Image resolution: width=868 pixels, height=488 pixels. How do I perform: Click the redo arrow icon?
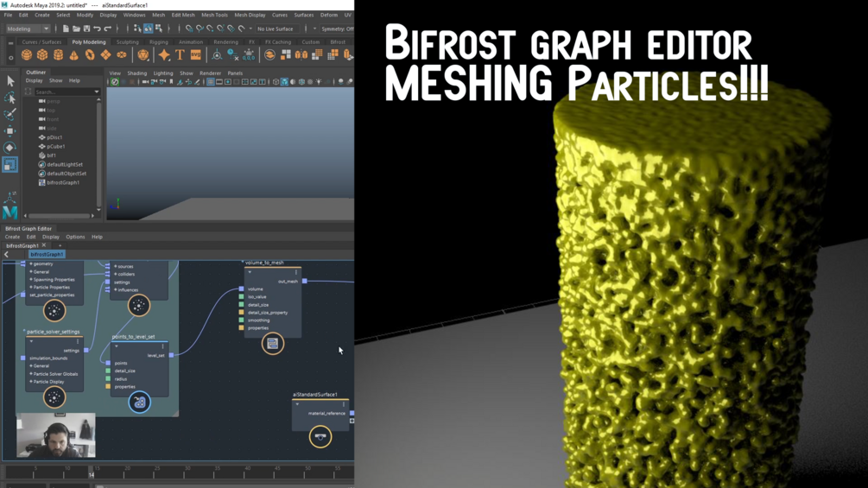point(108,29)
